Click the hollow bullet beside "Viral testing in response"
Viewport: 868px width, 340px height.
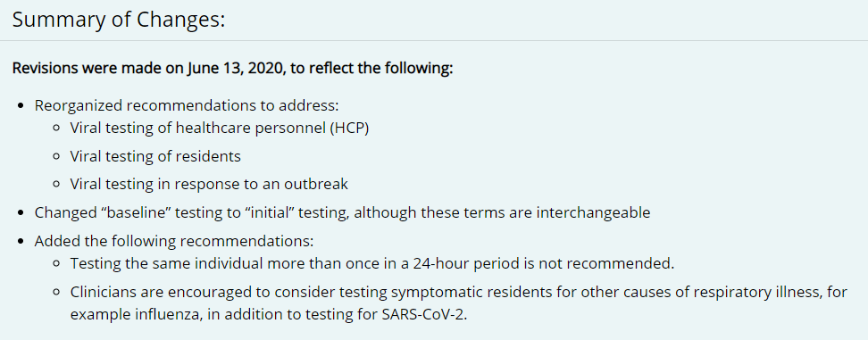(56, 185)
